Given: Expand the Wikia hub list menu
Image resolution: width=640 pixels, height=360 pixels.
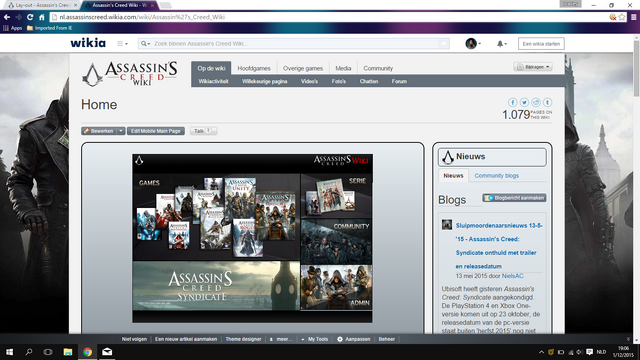Looking at the screenshot, I should (122, 44).
